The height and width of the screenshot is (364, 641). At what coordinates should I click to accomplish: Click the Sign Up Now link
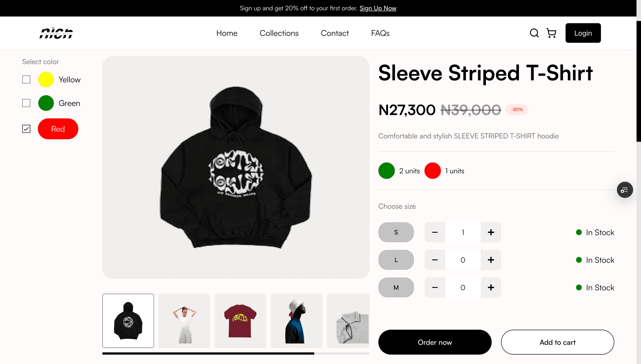tap(378, 8)
